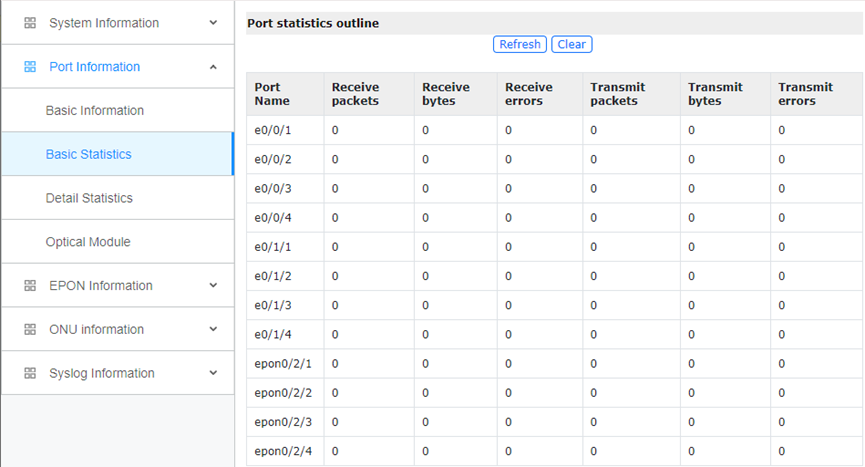The width and height of the screenshot is (865, 467).
Task: Select port name e0/0/2
Action: [x=273, y=159]
